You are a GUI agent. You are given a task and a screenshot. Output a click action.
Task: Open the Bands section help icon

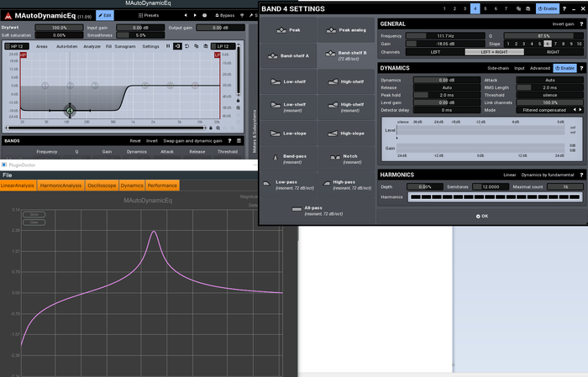pos(229,141)
